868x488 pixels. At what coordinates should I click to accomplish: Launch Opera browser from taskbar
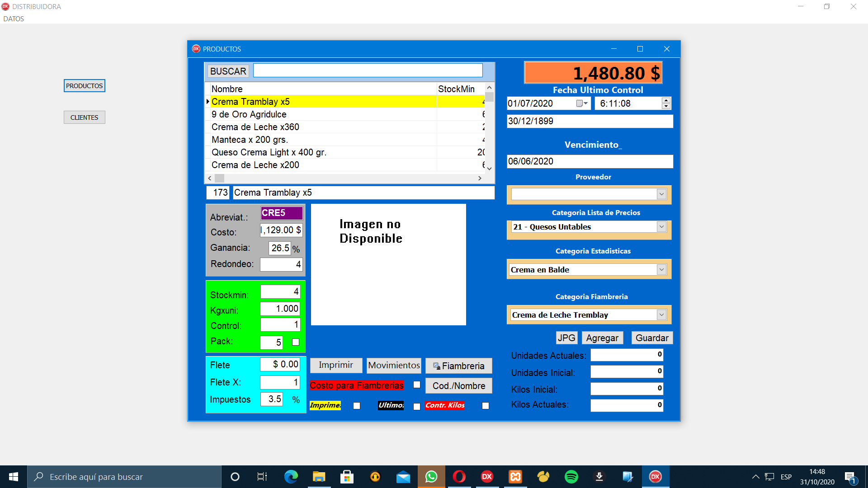[459, 477]
